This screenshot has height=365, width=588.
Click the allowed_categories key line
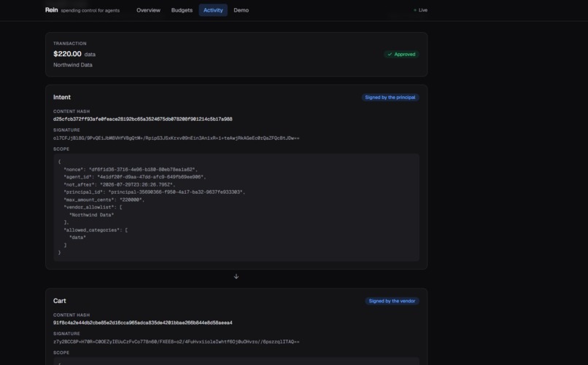96,230
